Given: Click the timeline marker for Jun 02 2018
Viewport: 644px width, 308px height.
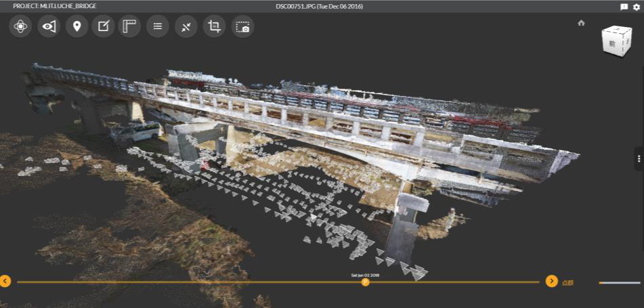Looking at the screenshot, I should (x=366, y=282).
